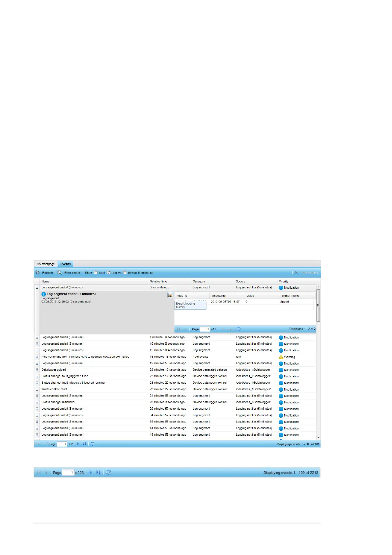This screenshot has width=392, height=555.
Task: Click the Notification icon in the Wrote control: start row
Action: pyautogui.click(x=281, y=390)
